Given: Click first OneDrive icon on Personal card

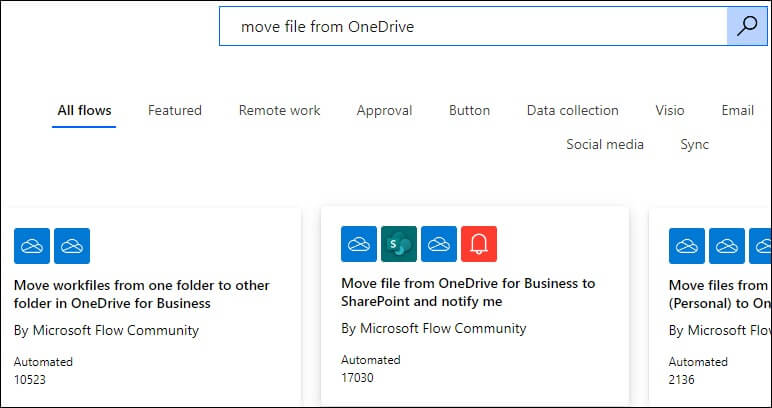Looking at the screenshot, I should tap(687, 246).
